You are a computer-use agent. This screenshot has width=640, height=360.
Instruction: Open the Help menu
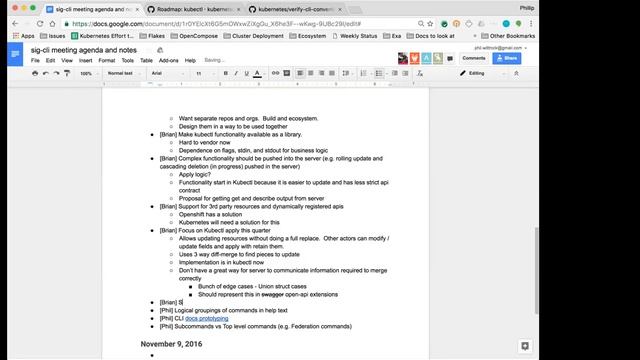click(x=190, y=60)
